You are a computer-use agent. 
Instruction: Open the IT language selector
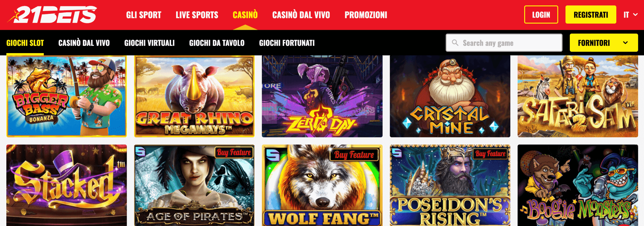[x=630, y=15]
